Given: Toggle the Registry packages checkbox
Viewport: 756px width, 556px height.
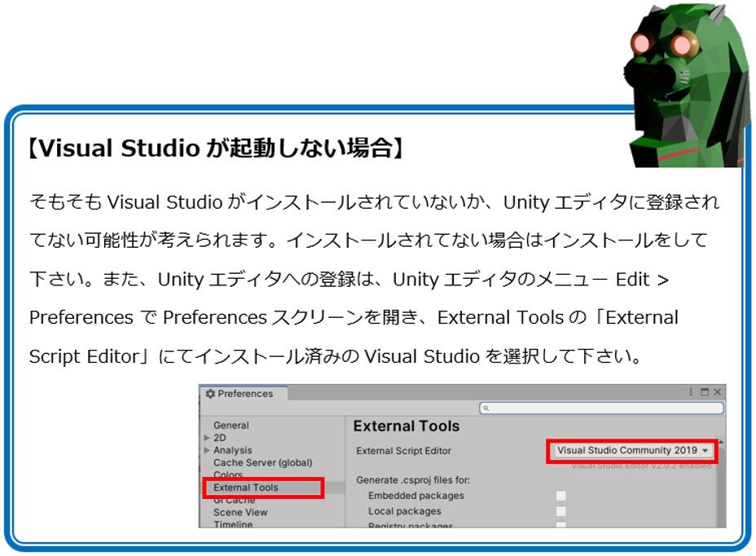Looking at the screenshot, I should (560, 525).
